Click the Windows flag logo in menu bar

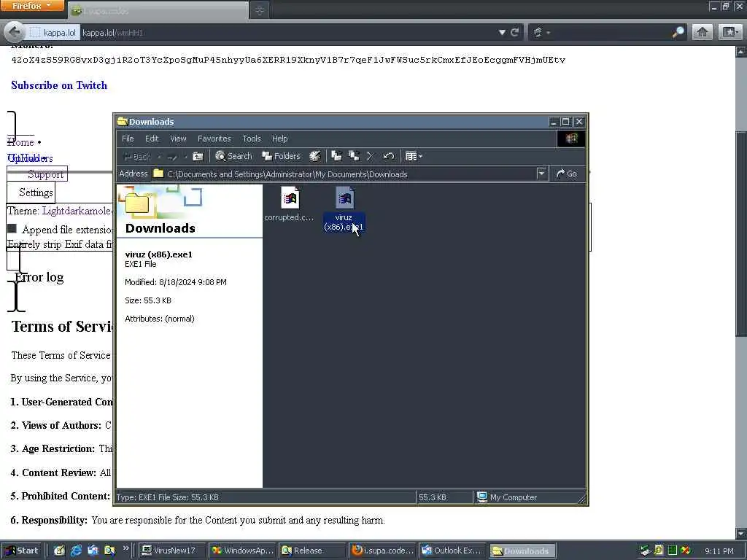(x=571, y=139)
